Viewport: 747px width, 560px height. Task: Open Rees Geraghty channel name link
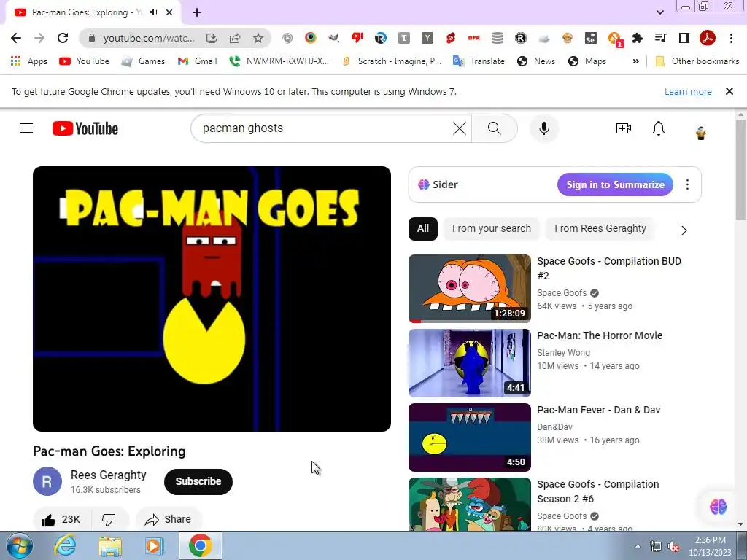tap(109, 475)
